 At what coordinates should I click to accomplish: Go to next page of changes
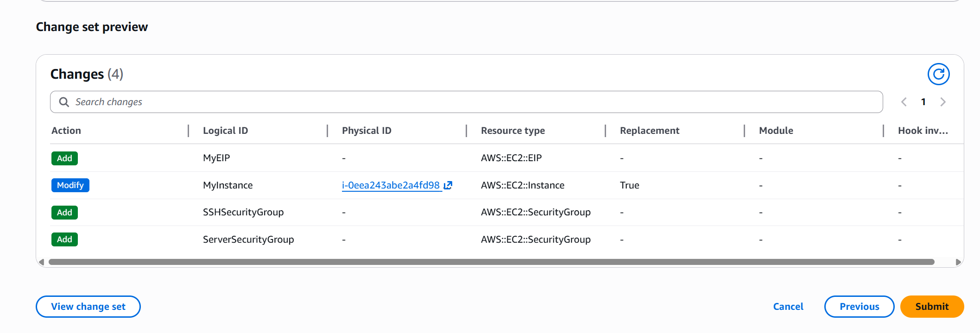(x=943, y=102)
